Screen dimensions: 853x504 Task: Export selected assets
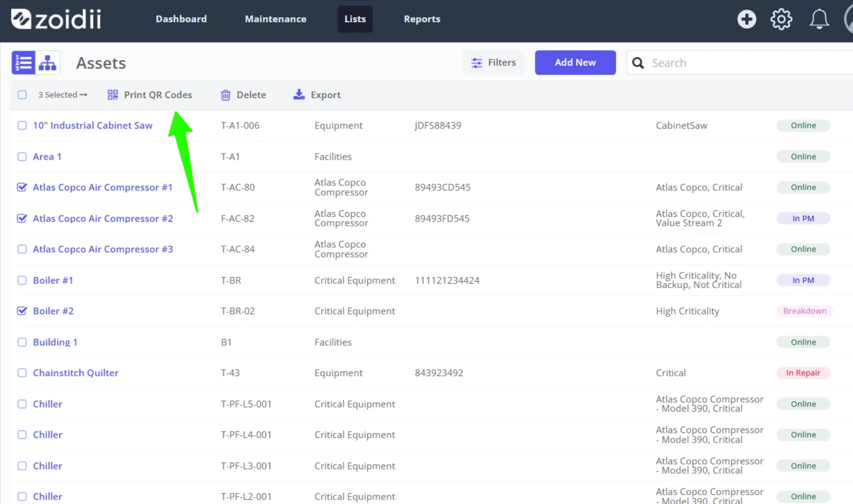(317, 95)
